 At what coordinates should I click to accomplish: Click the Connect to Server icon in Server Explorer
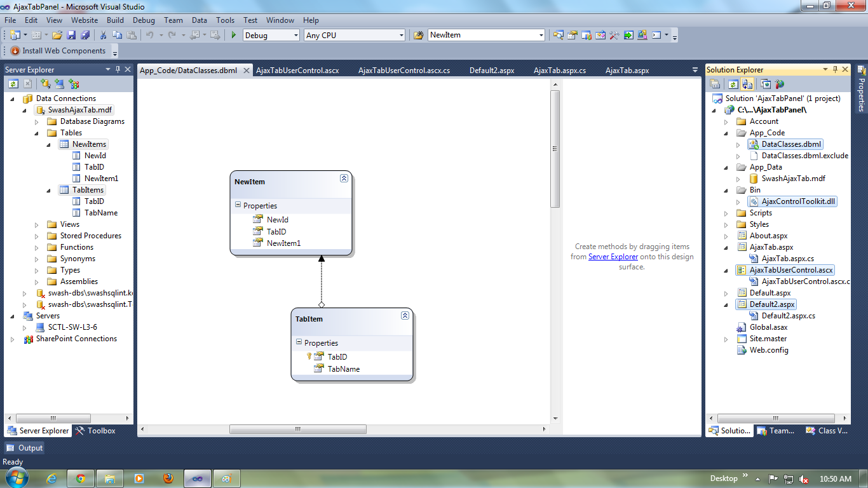59,83
